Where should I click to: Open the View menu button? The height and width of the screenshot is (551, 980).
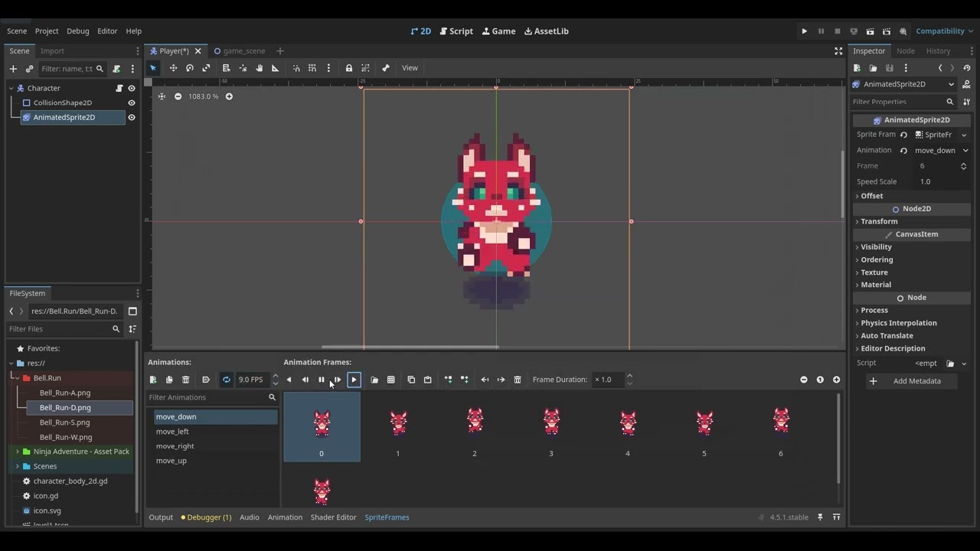click(410, 68)
